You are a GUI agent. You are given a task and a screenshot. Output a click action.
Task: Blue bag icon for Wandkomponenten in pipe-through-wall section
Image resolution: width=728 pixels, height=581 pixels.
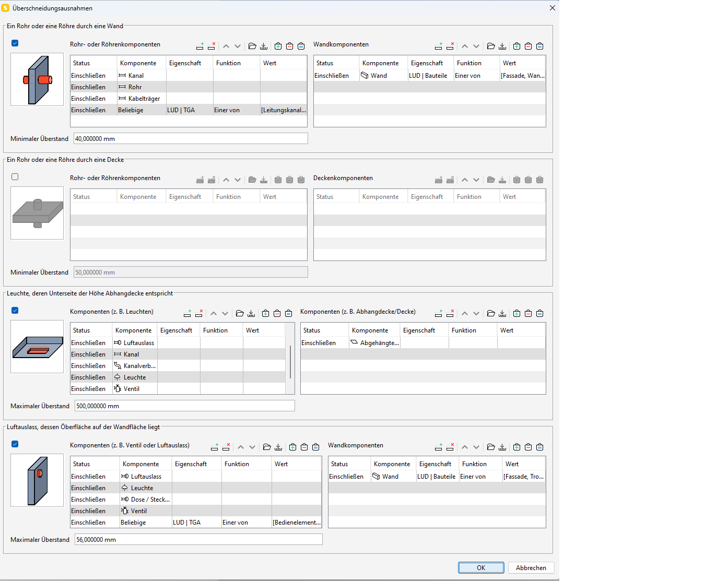539,46
